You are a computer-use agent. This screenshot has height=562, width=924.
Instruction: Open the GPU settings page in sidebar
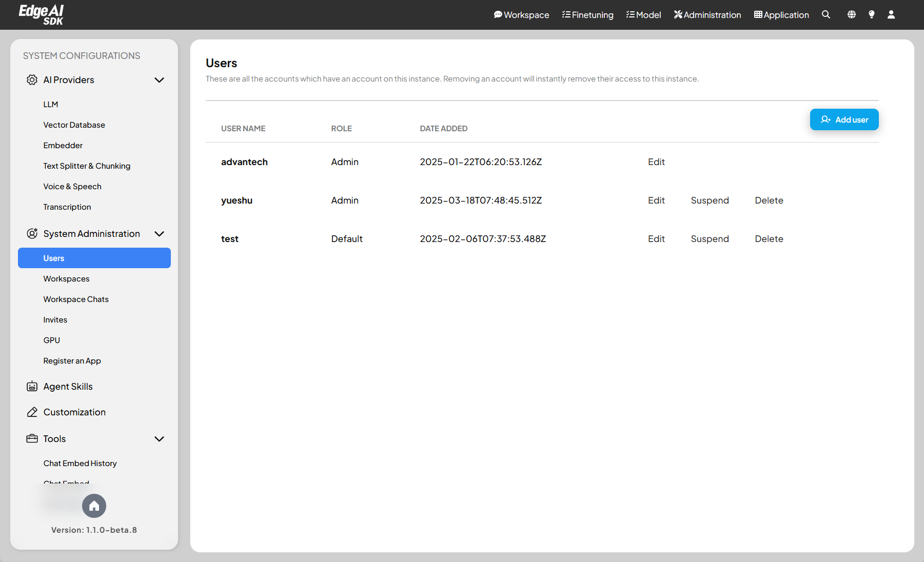[52, 340]
